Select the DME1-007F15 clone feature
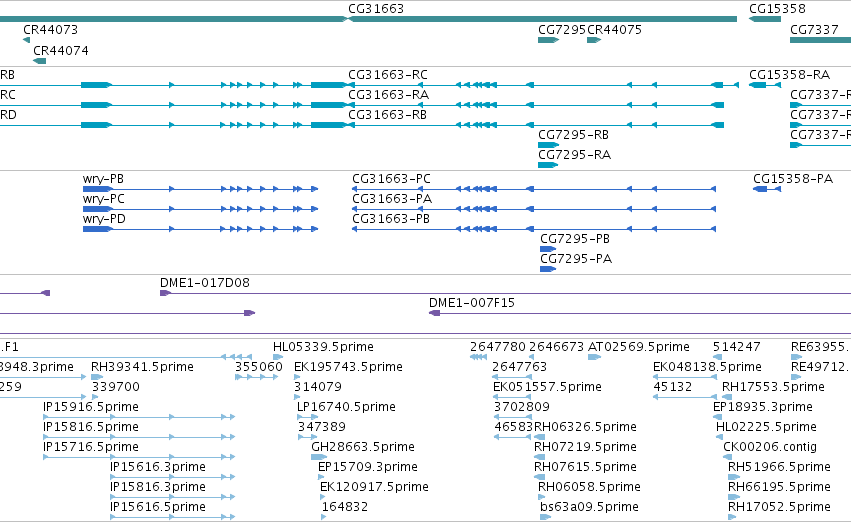Viewport: 851px width, 522px height. [640, 313]
